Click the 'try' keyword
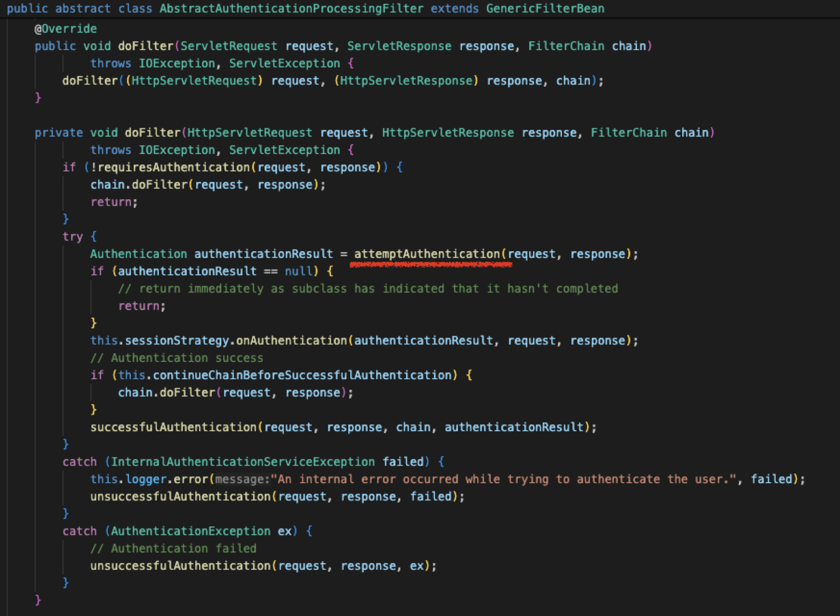 [x=73, y=237]
